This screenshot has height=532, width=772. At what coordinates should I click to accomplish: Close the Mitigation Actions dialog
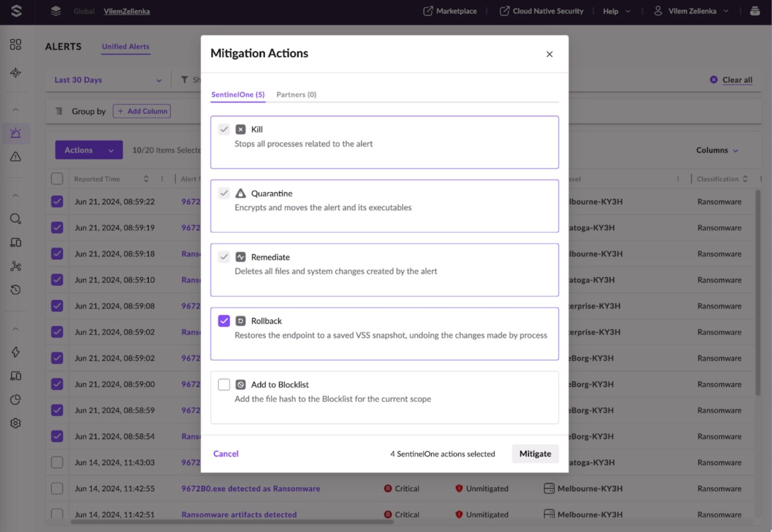click(x=549, y=54)
